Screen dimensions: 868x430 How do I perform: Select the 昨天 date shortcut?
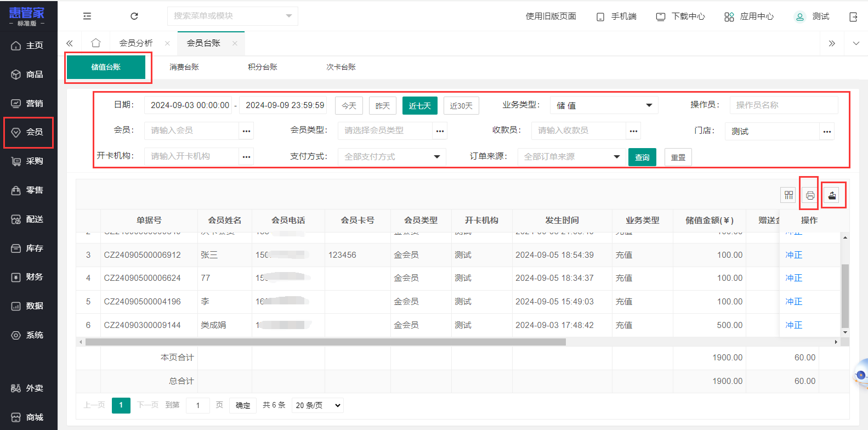[383, 106]
